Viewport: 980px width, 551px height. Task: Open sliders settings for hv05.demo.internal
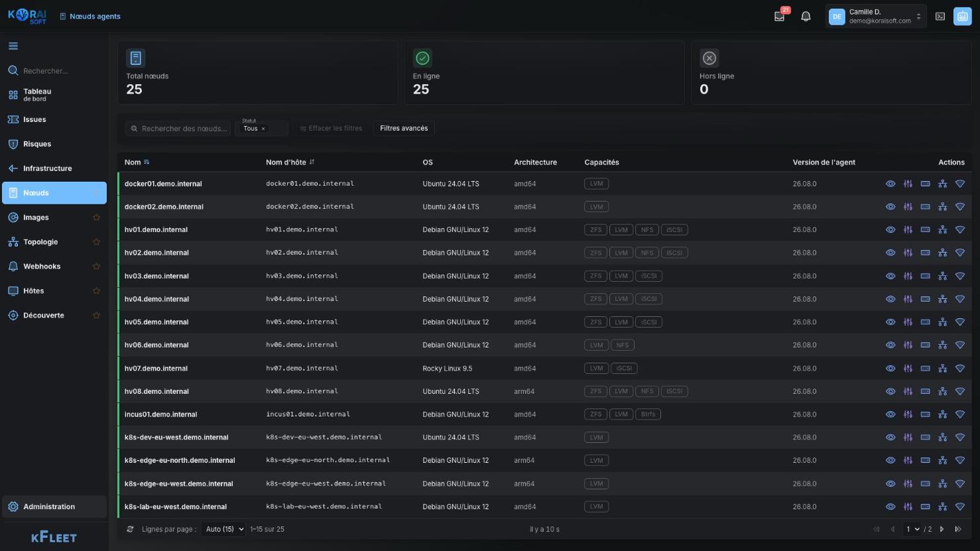[x=908, y=322]
